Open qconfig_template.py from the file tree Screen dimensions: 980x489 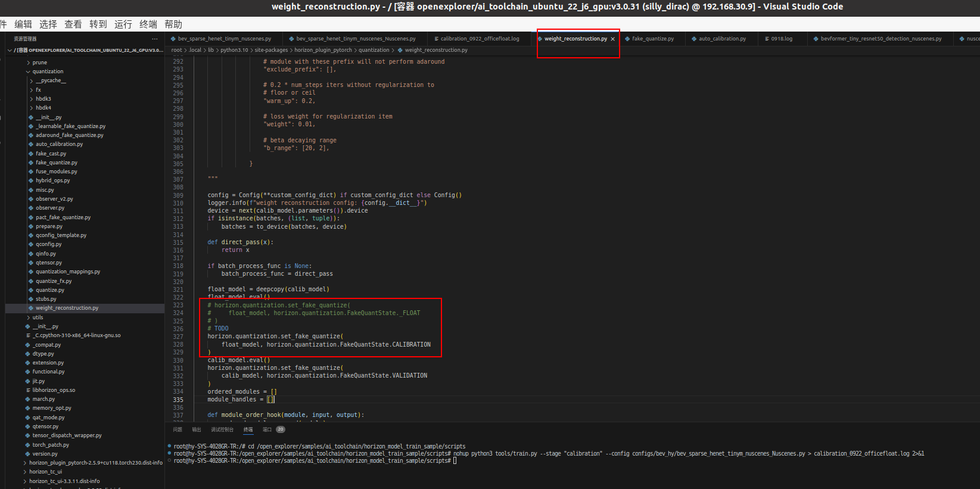[61, 235]
